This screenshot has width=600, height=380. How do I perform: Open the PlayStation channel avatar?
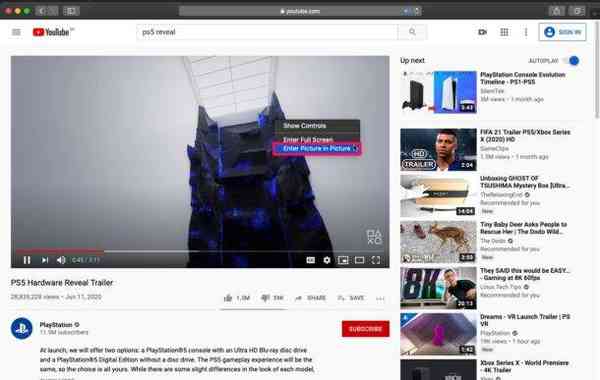tap(21, 329)
